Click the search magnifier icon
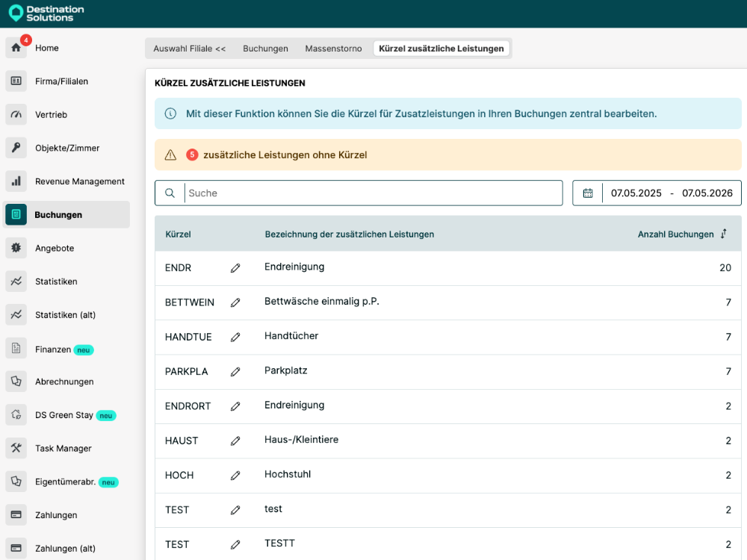 170,193
